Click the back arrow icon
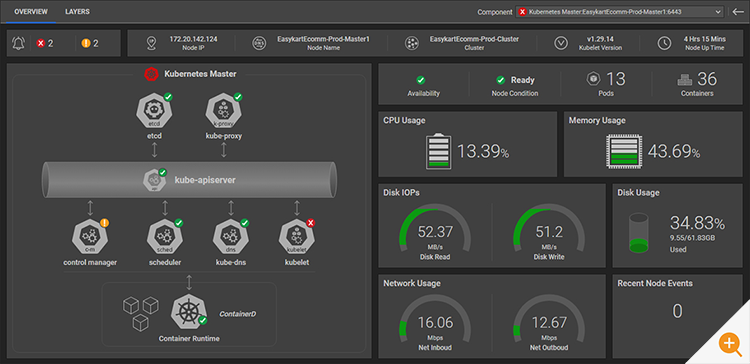750x364 pixels. [x=738, y=12]
